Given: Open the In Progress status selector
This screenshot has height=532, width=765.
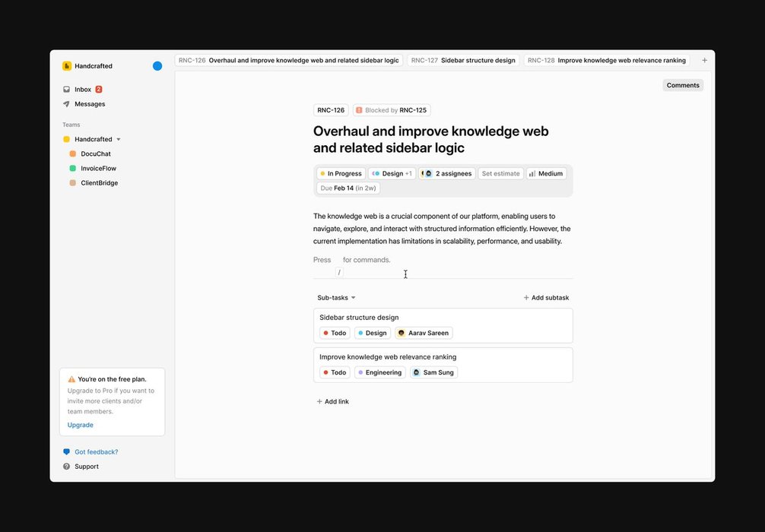Looking at the screenshot, I should [341, 174].
